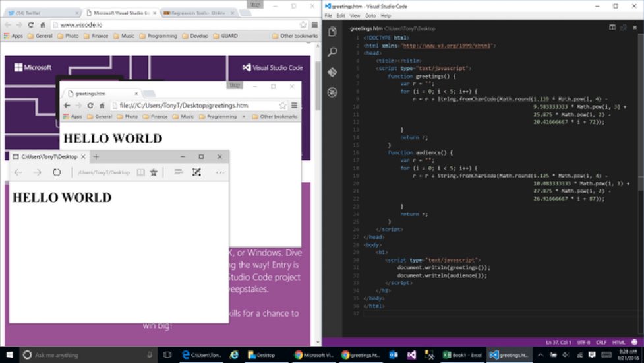Select HTML language mode in status bar

618,342
